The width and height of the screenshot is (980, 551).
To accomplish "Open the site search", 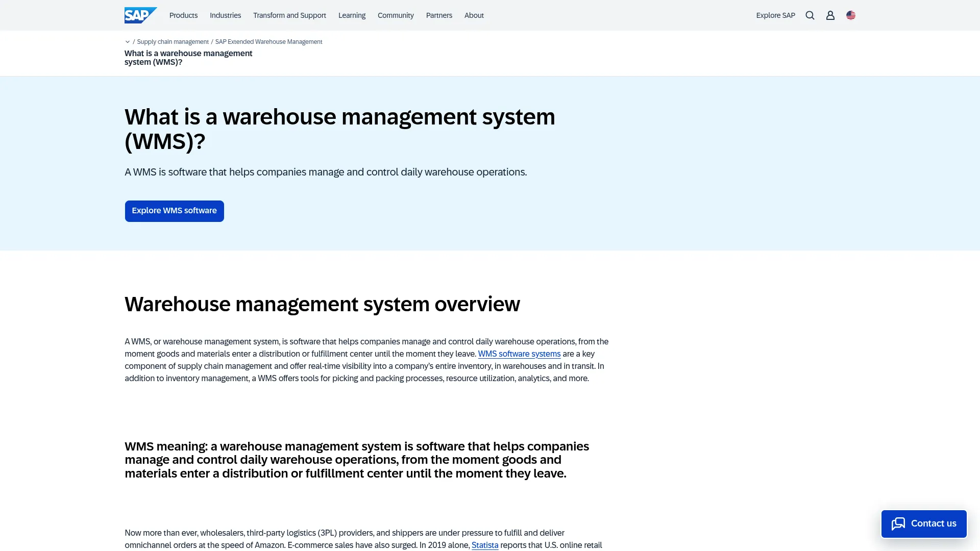I will [810, 15].
